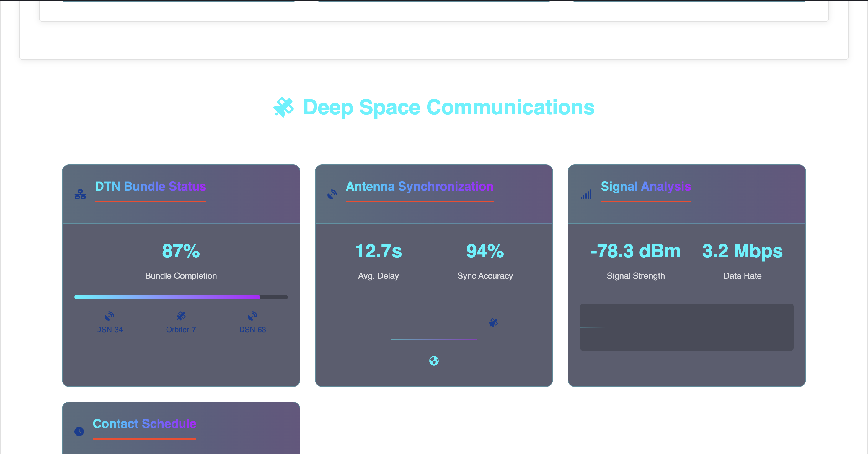This screenshot has height=454, width=868.
Task: Click the Antenna Synchronization heading
Action: [419, 187]
